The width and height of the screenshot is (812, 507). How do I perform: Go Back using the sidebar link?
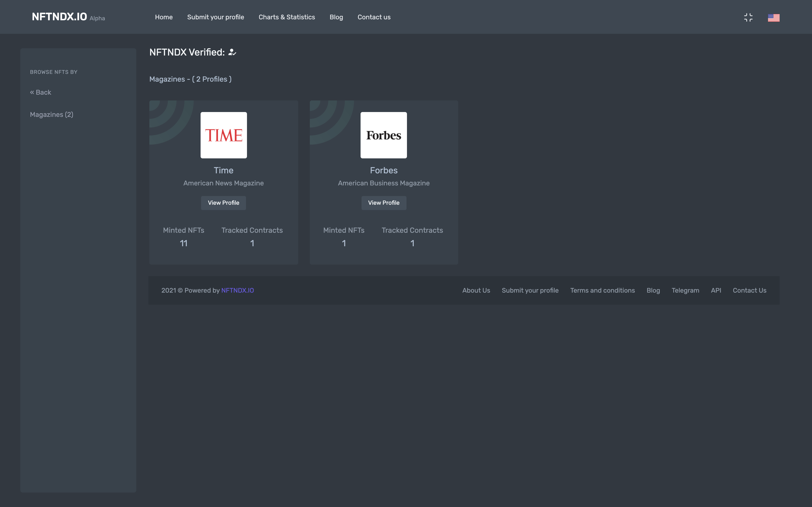point(40,92)
